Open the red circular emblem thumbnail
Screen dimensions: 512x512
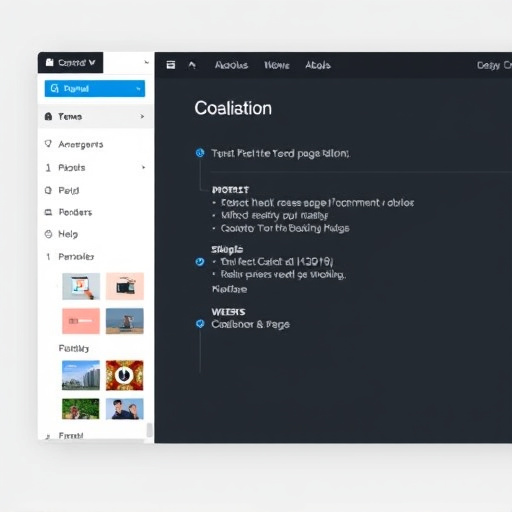(125, 375)
